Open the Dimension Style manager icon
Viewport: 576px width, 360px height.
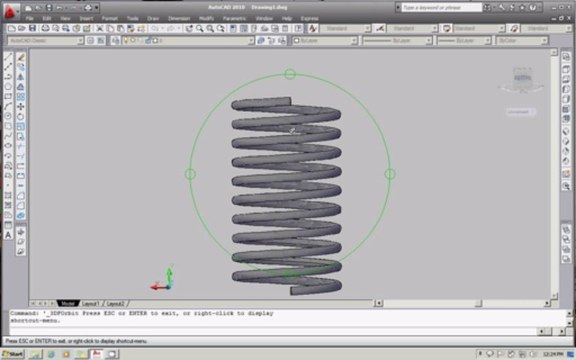[380, 28]
